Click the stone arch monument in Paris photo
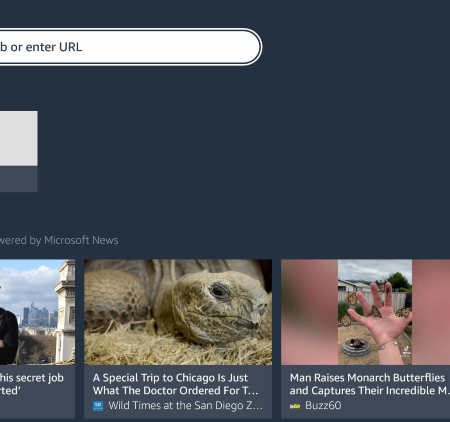The image size is (450, 422). tap(65, 310)
